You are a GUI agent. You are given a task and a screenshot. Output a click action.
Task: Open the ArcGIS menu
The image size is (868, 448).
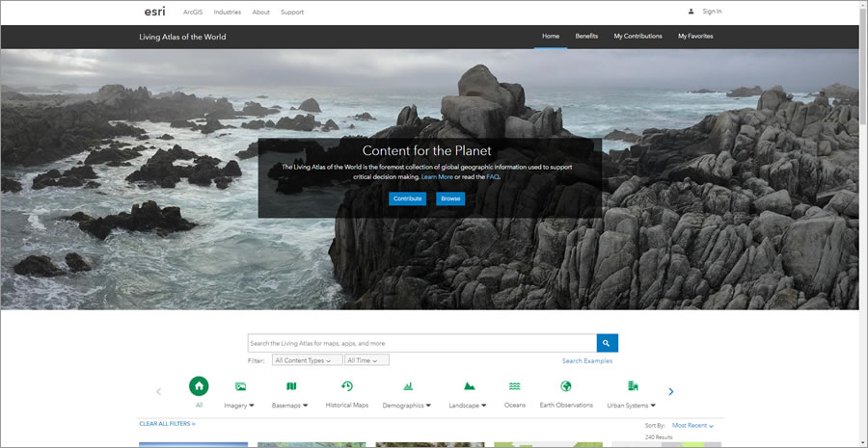pos(193,13)
